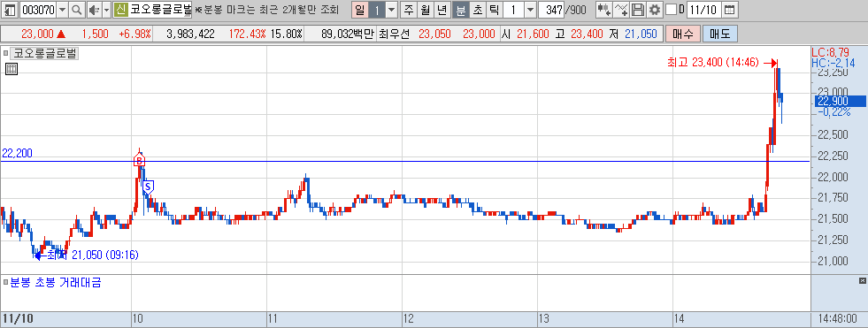The width and height of the screenshot is (868, 328).
Task: Toggle the 코오롱글로벌 series legend marker
Action: (x=5, y=54)
